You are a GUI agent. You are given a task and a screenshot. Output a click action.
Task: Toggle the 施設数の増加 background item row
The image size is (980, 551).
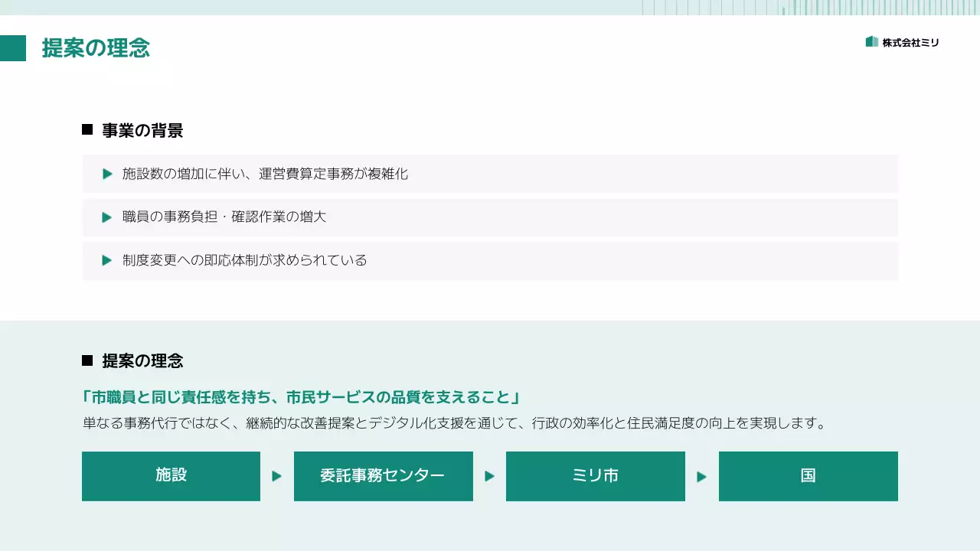[490, 174]
